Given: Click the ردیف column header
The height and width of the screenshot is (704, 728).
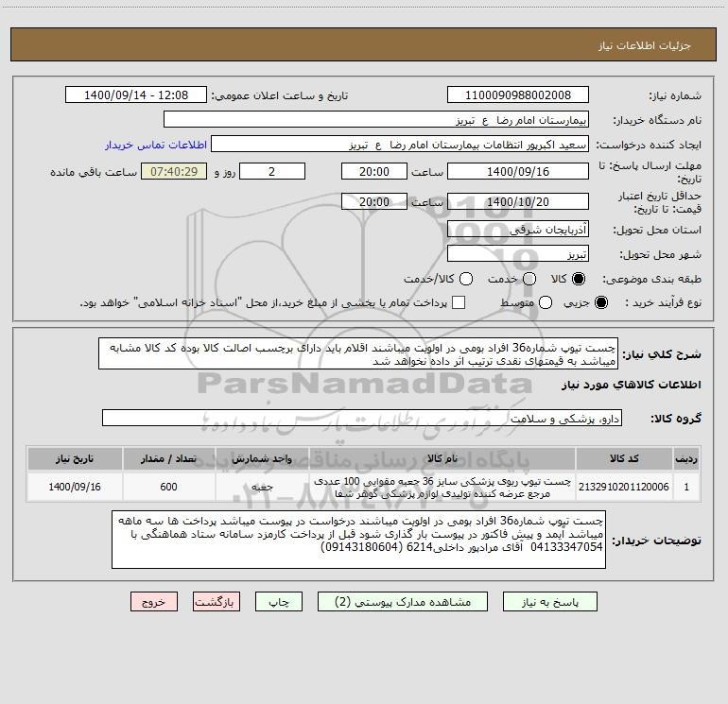Looking at the screenshot, I should [x=686, y=459].
